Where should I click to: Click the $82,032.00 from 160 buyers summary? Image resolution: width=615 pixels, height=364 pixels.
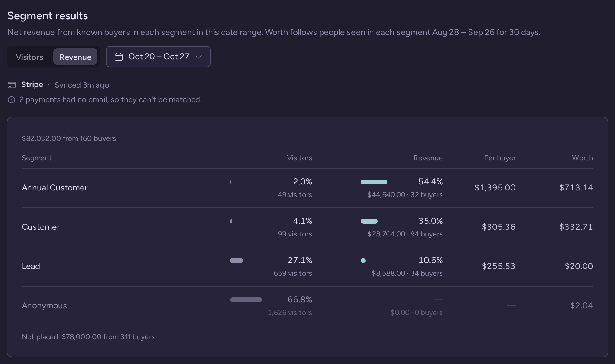[69, 138]
